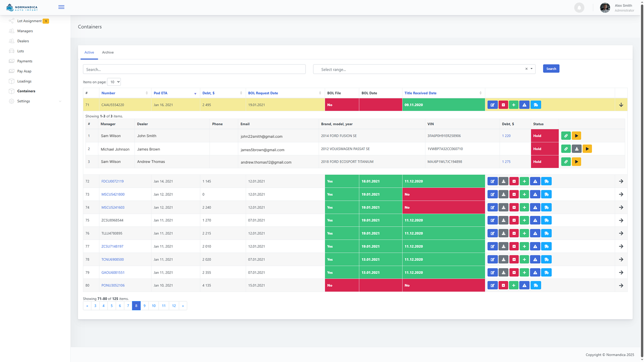Click the blue Search button
Screen dimensions: 644x362
(551, 69)
